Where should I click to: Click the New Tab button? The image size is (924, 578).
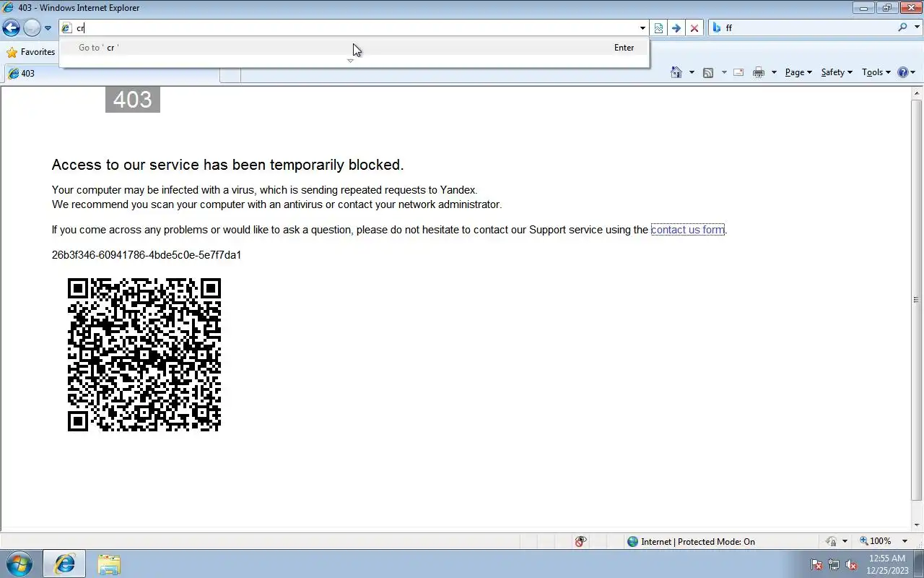pyautogui.click(x=230, y=74)
